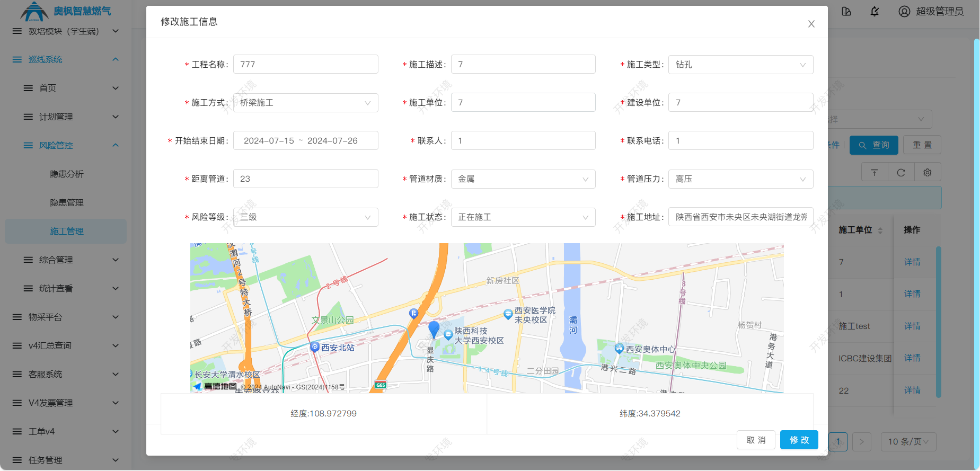Screen dimensions: 980x471
Task: Click the 西安北站 station icon on map
Action: [314, 347]
